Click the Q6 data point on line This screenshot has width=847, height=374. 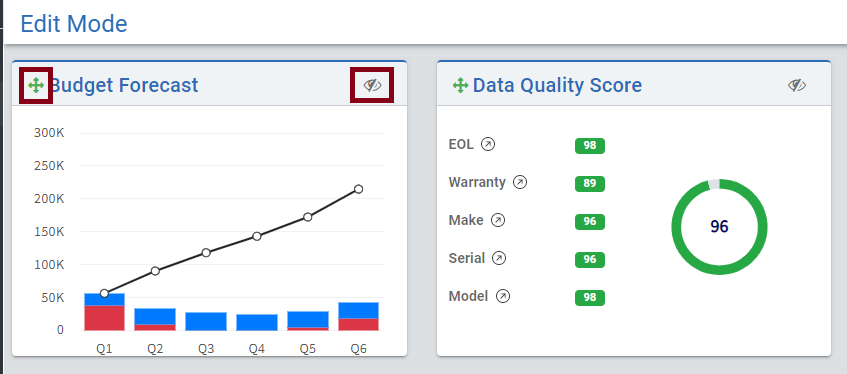point(358,189)
